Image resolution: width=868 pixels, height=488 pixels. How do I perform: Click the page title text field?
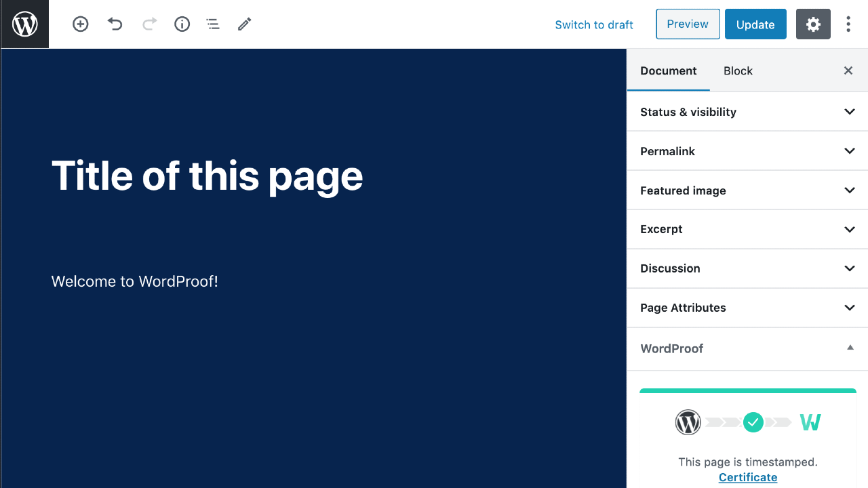click(208, 176)
